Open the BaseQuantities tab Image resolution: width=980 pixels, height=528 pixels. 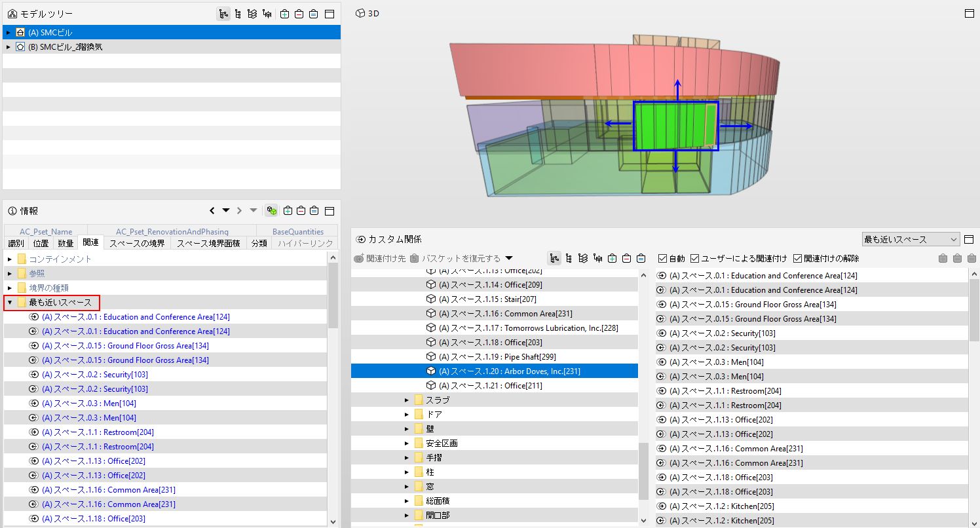[298, 231]
